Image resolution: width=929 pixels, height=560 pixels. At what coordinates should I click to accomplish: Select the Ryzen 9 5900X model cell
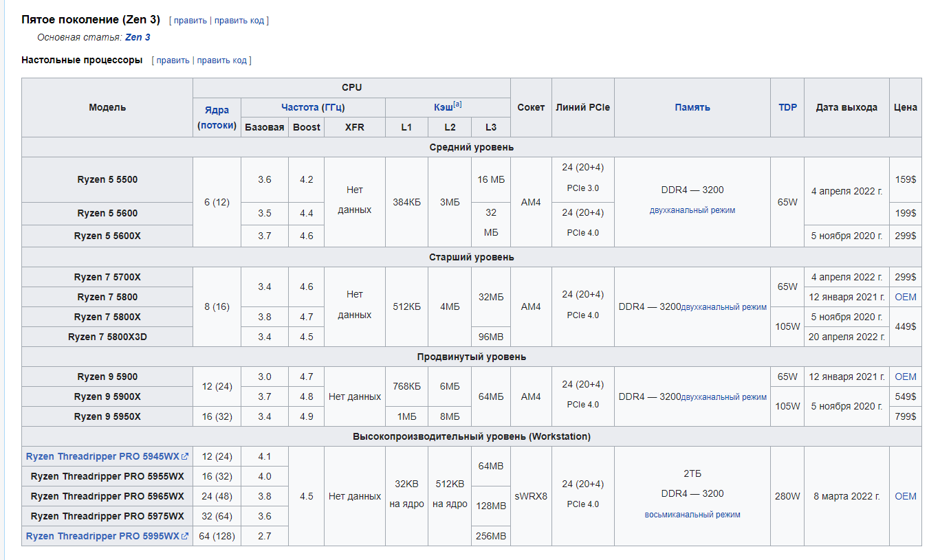pyautogui.click(x=107, y=396)
